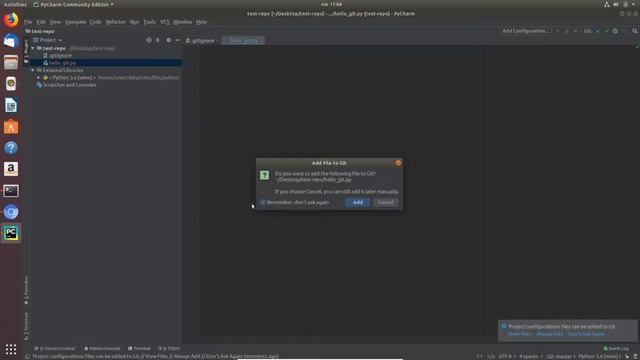
Task: Open the Refactor menu
Action: (x=116, y=22)
